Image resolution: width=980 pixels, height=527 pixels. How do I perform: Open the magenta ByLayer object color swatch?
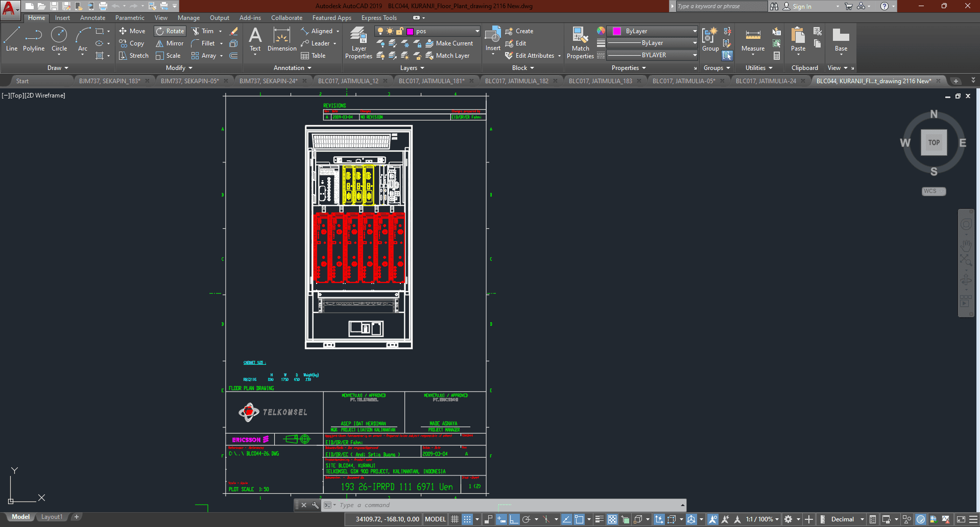tap(617, 31)
